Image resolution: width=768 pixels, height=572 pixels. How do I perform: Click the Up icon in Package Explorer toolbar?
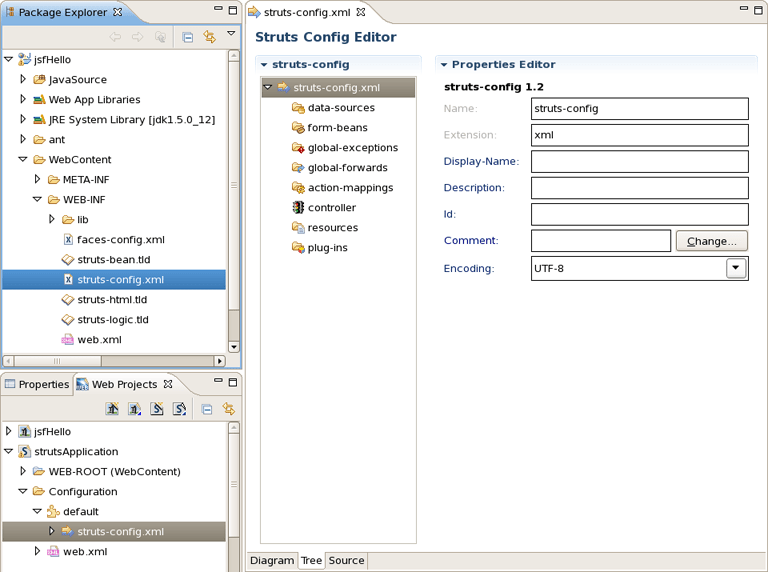pos(160,37)
